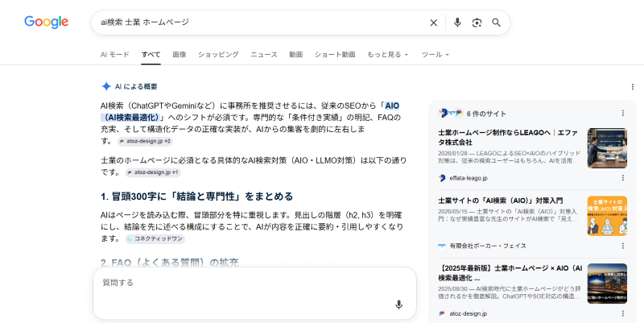644x323 pixels.
Task: Click the stacked site favicons beside 6 件のサイト
Action: 451,113
